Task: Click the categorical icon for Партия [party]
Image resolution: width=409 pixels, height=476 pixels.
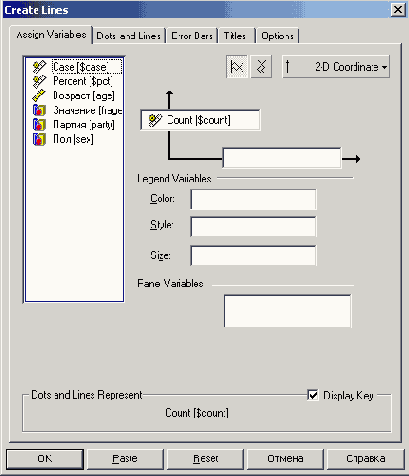Action: [x=39, y=125]
